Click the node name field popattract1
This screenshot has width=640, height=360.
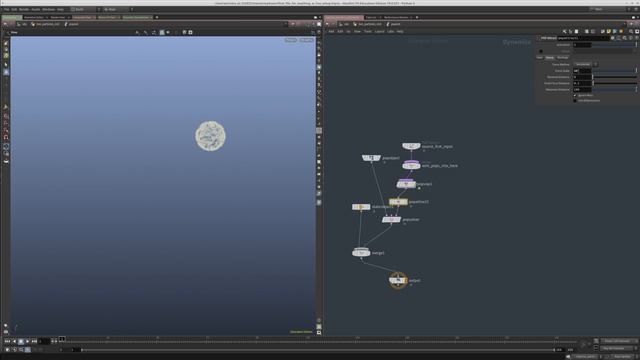[583, 38]
